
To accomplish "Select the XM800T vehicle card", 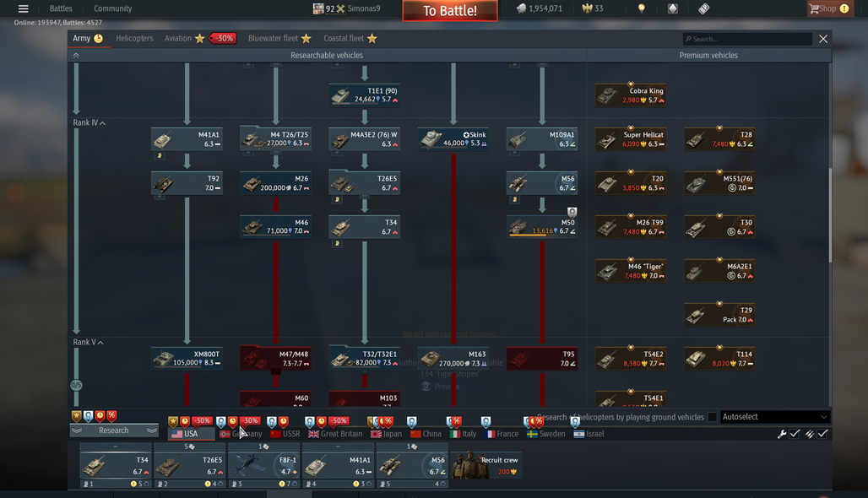I will (x=187, y=358).
